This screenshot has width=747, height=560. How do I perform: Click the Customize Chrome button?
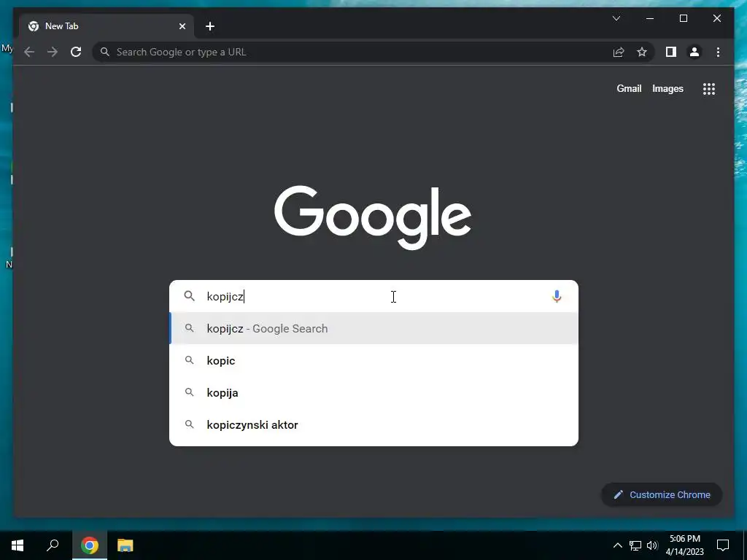pyautogui.click(x=662, y=495)
